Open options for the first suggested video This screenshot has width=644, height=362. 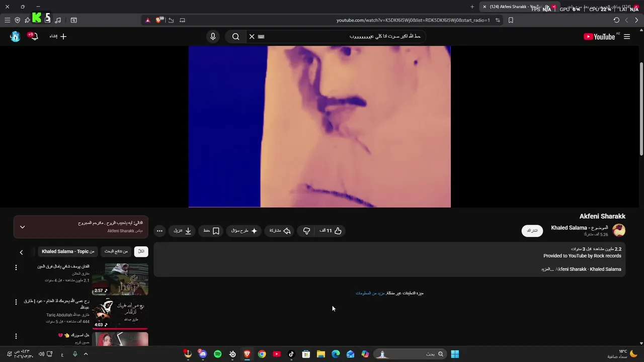click(x=16, y=267)
